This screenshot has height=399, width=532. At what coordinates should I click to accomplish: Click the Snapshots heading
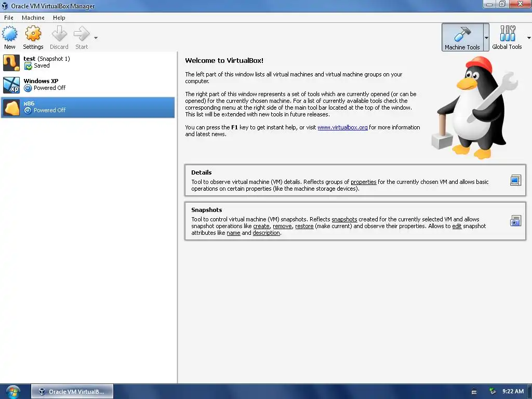click(206, 210)
